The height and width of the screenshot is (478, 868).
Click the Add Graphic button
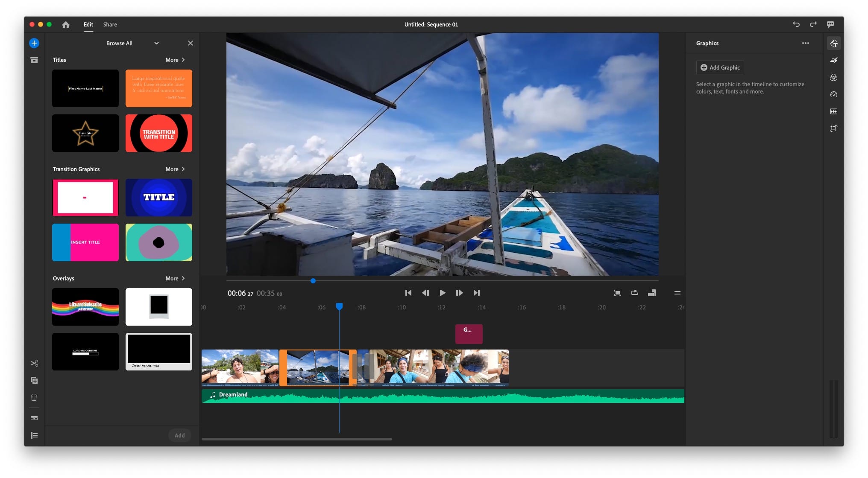click(x=720, y=67)
